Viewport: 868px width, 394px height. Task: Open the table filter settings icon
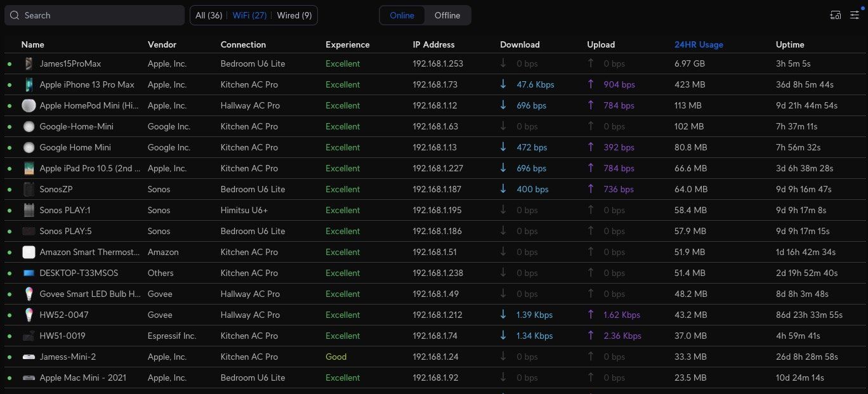tap(855, 15)
